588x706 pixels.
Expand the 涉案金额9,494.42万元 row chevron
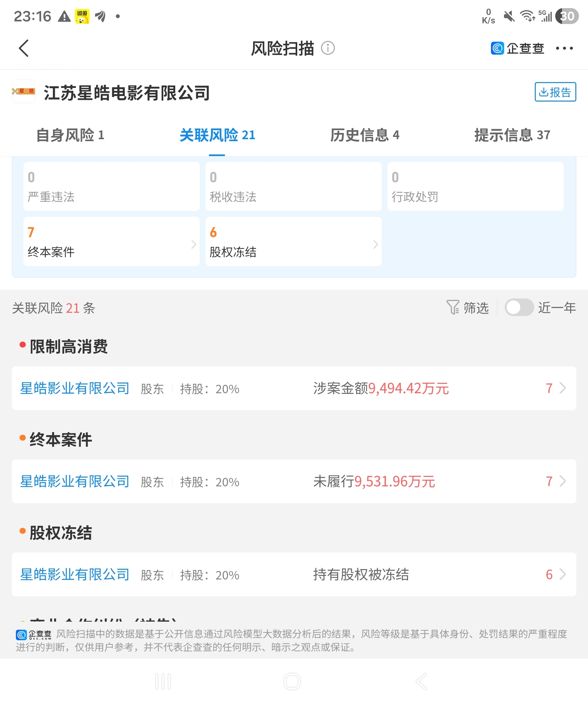click(563, 388)
